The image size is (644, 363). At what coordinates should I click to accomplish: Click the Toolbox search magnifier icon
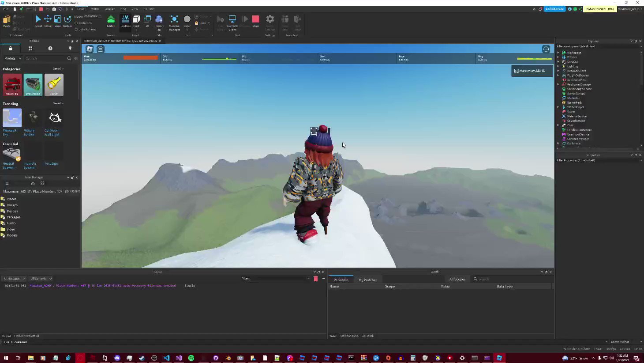pos(69,58)
